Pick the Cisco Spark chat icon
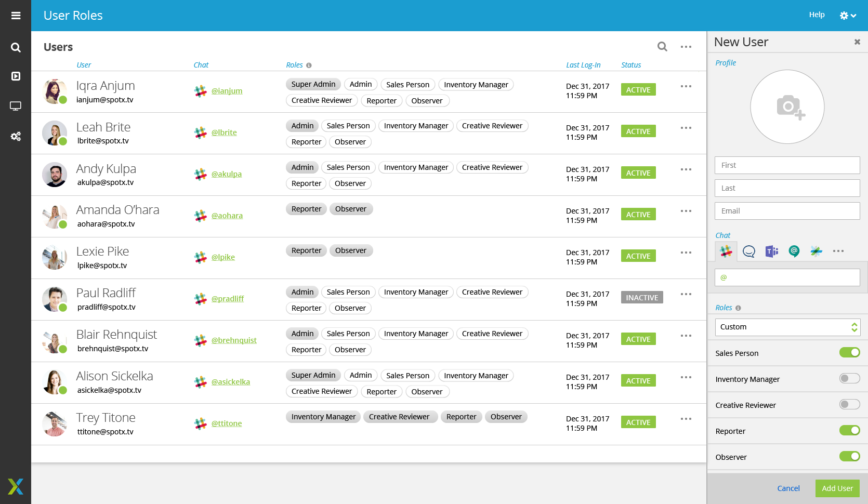Screen dimensions: 868x504 pyautogui.click(x=816, y=251)
